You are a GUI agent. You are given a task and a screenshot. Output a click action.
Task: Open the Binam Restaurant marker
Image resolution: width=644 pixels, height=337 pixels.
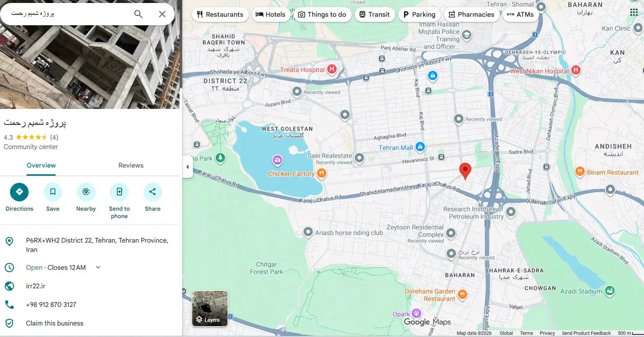(580, 171)
